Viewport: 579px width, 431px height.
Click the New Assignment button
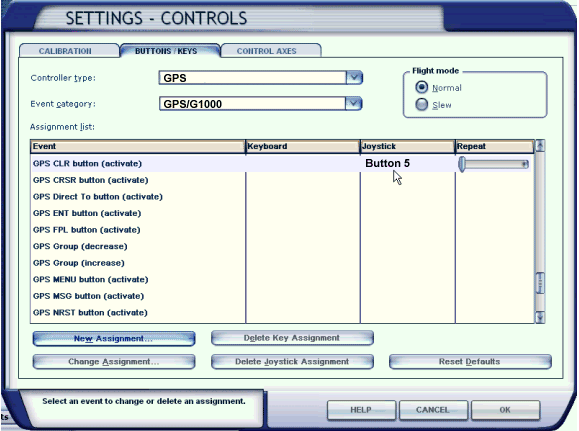114,339
